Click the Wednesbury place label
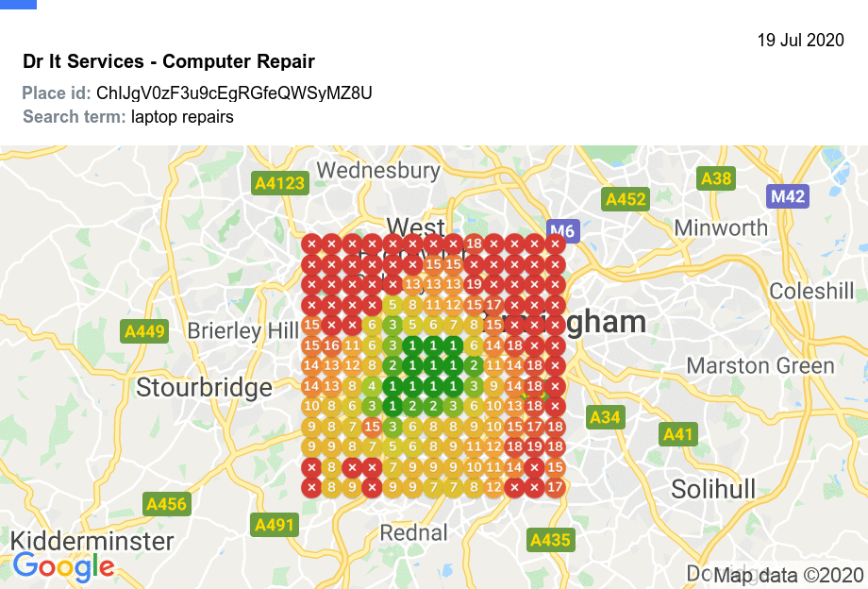 [x=378, y=171]
